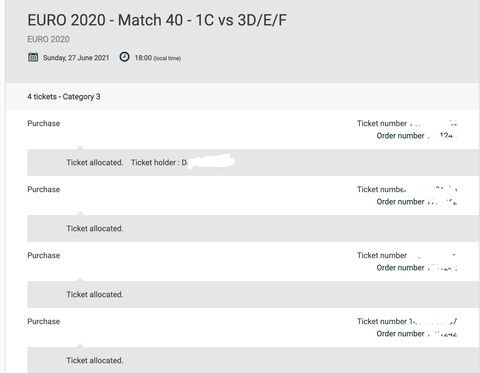Select the Sunday, 27 June 2021 date

point(76,58)
